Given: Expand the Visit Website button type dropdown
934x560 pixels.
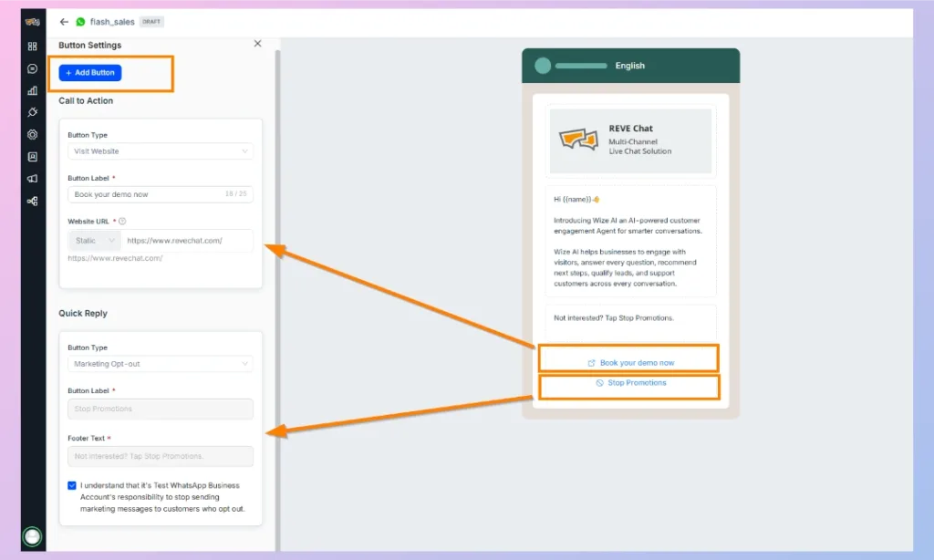Looking at the screenshot, I should [161, 151].
